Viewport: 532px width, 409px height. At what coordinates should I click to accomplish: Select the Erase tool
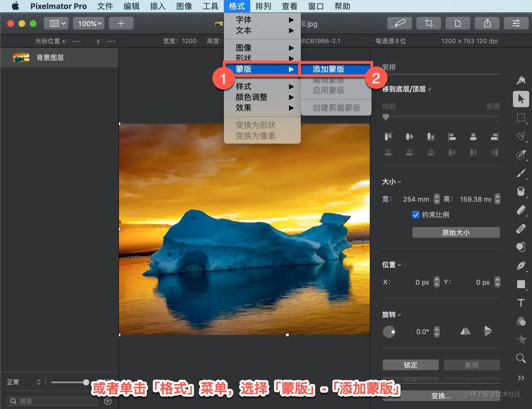pos(521,210)
